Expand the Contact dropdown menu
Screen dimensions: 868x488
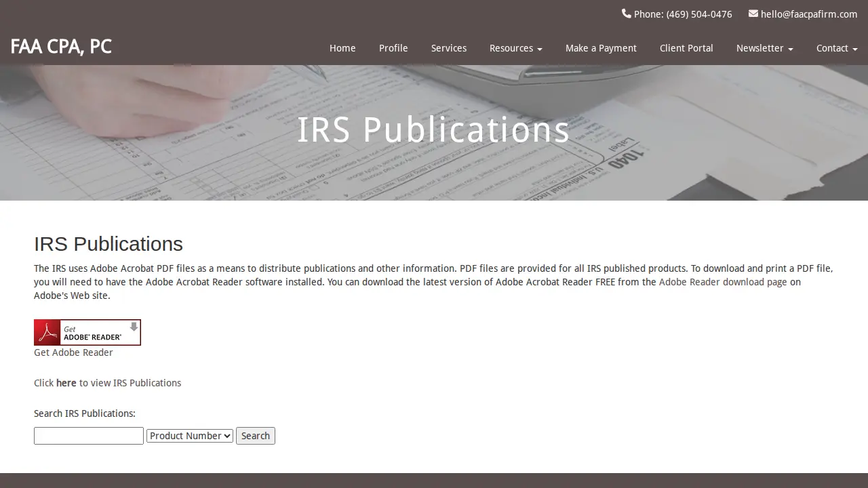coord(837,48)
